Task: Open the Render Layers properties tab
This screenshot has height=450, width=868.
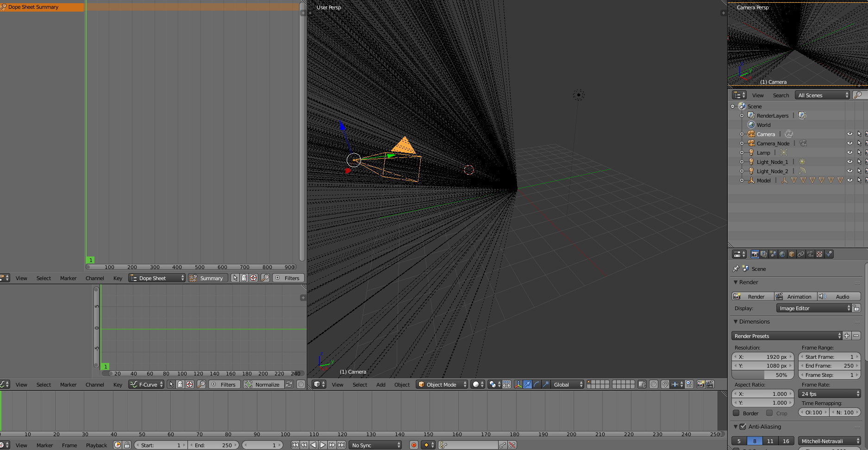Action: (x=764, y=254)
